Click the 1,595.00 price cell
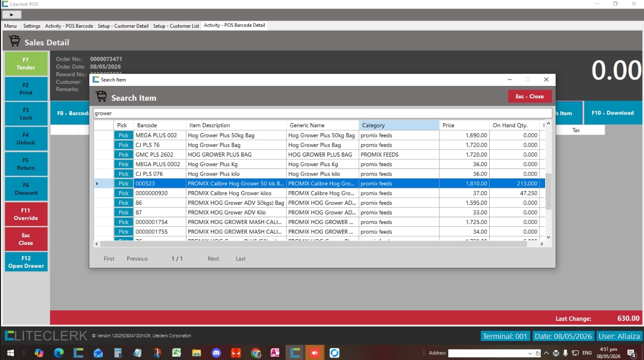This screenshot has width=644, height=360. coord(464,203)
